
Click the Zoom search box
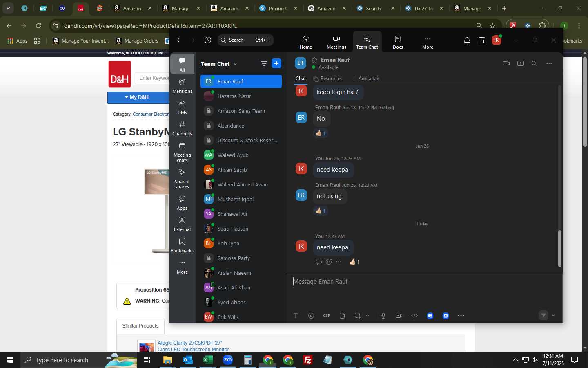pyautogui.click(x=245, y=40)
